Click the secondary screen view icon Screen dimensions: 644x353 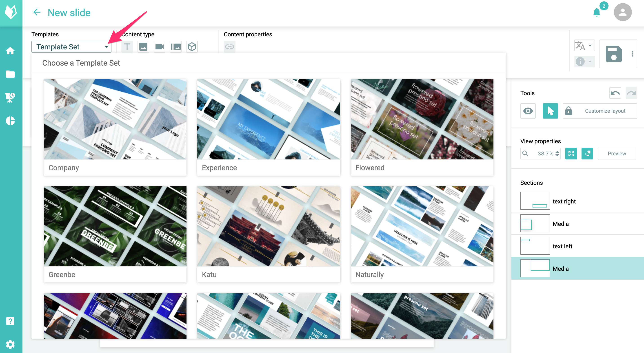pos(587,153)
